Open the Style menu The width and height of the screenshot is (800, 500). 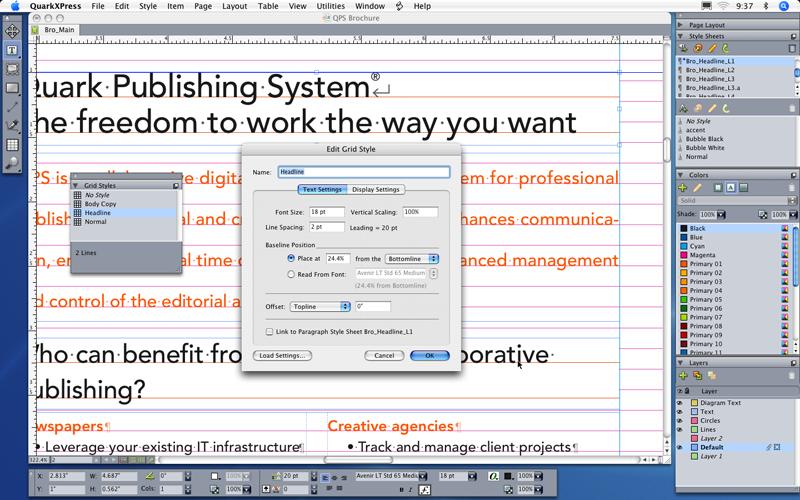tap(148, 6)
